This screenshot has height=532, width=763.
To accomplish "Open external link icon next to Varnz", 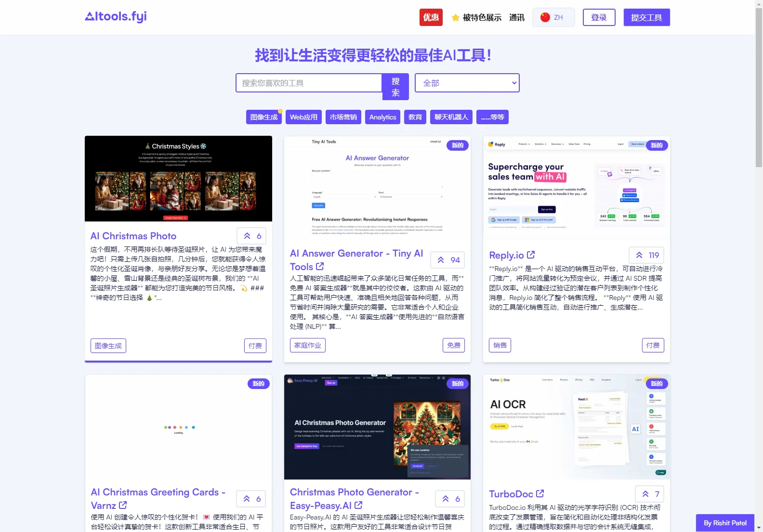I will pyautogui.click(x=123, y=505).
